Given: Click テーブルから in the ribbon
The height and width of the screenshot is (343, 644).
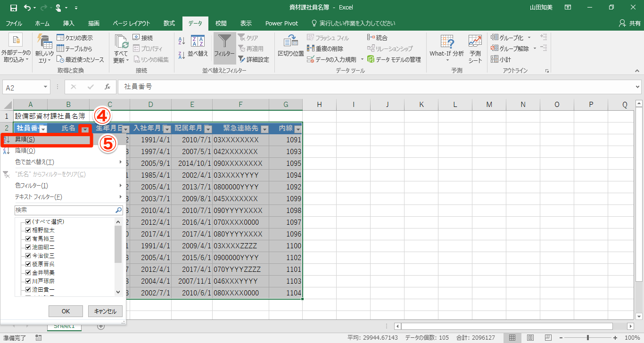Looking at the screenshot, I should (x=74, y=49).
